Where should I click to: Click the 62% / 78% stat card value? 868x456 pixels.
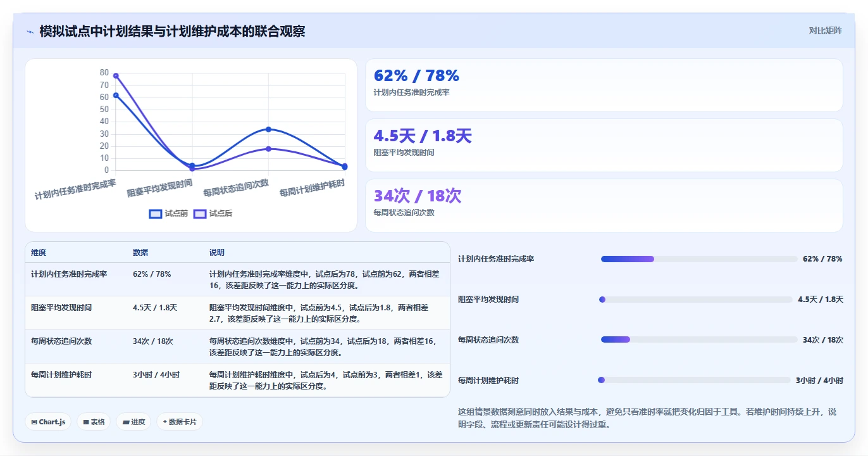(416, 76)
